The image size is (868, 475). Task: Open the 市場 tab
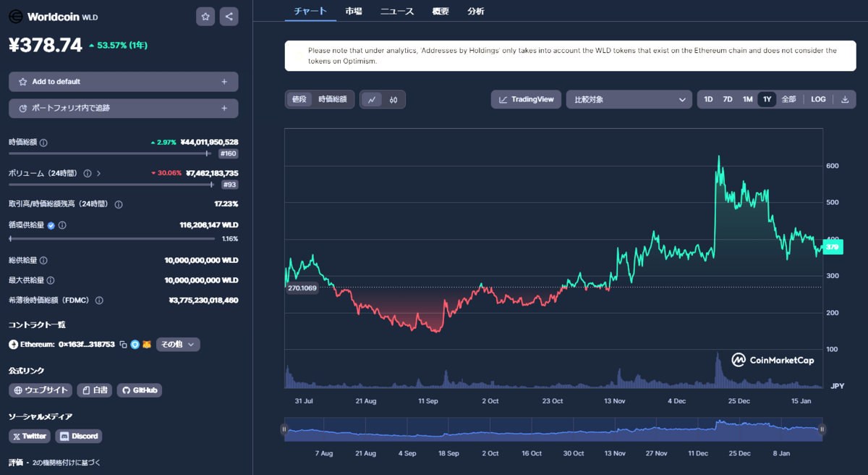coord(354,11)
